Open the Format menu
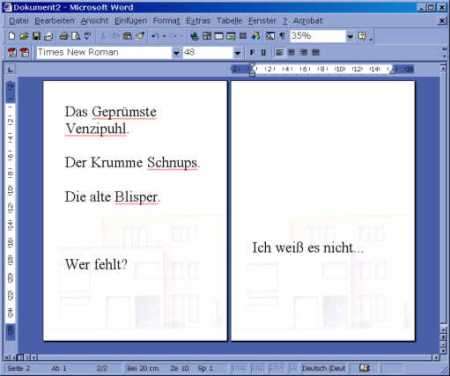450x376 pixels. 166,21
